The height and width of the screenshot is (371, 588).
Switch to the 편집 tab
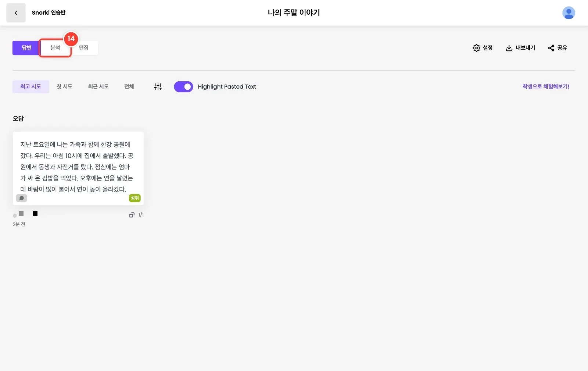tap(84, 48)
